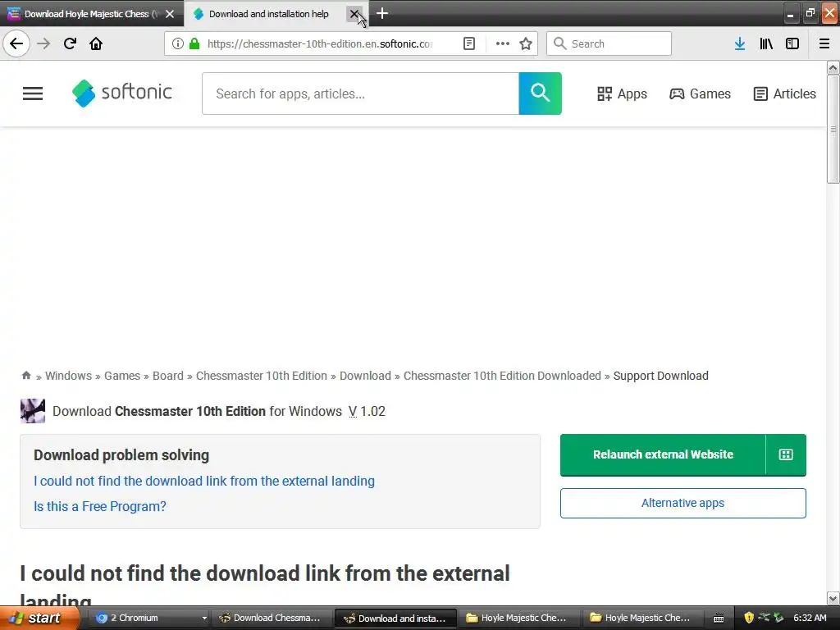Go back with the browser back arrow
Image resolution: width=840 pixels, height=630 pixels.
pos(16,43)
